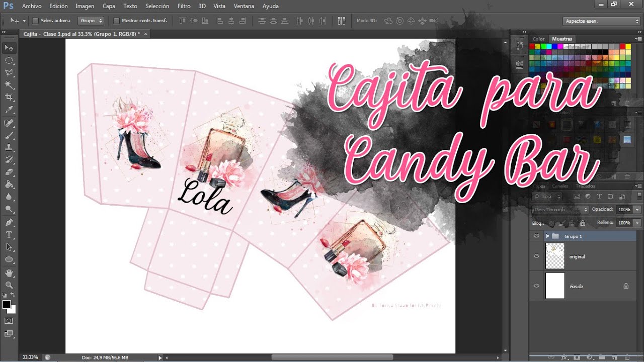Select the Polygonal Lasso tool
The height and width of the screenshot is (362, 644).
tap(9, 73)
